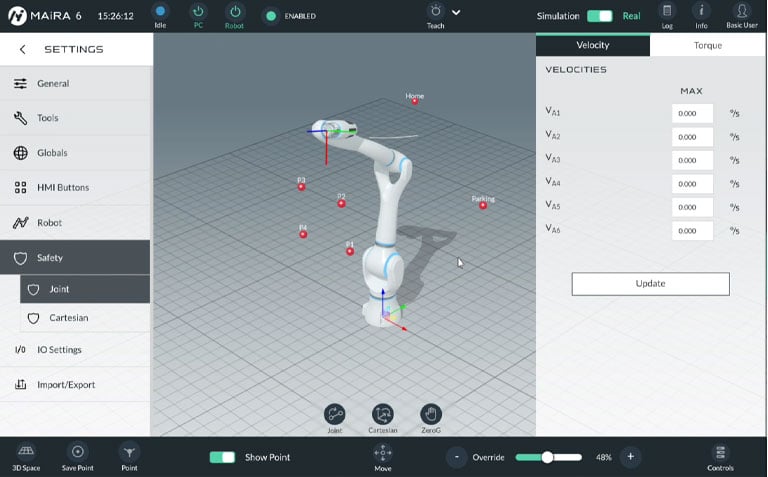This screenshot has height=477, width=768.
Task: Toggle the ENABLED status indicator
Action: point(271,16)
